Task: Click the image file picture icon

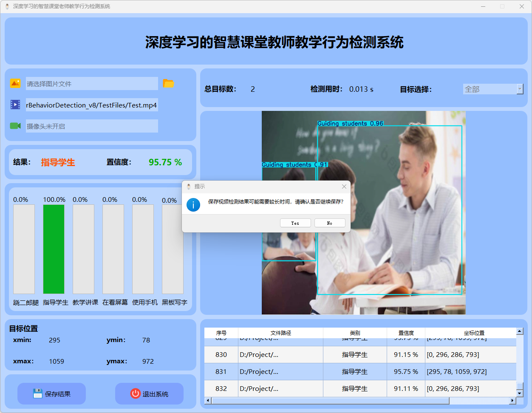Action: coord(15,83)
